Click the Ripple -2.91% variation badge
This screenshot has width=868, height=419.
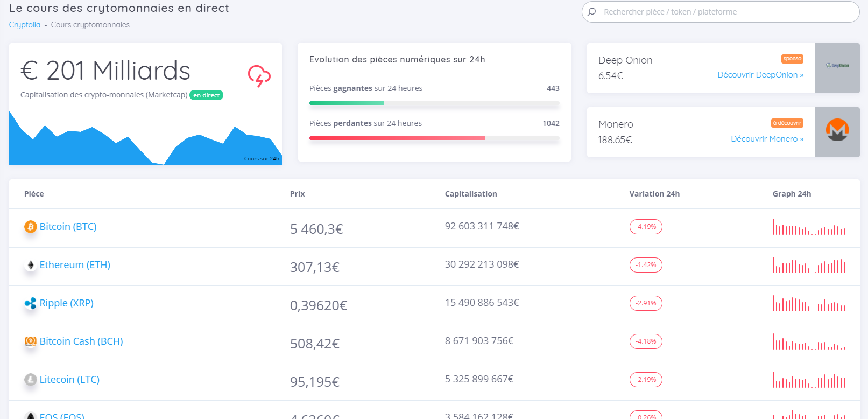point(646,303)
